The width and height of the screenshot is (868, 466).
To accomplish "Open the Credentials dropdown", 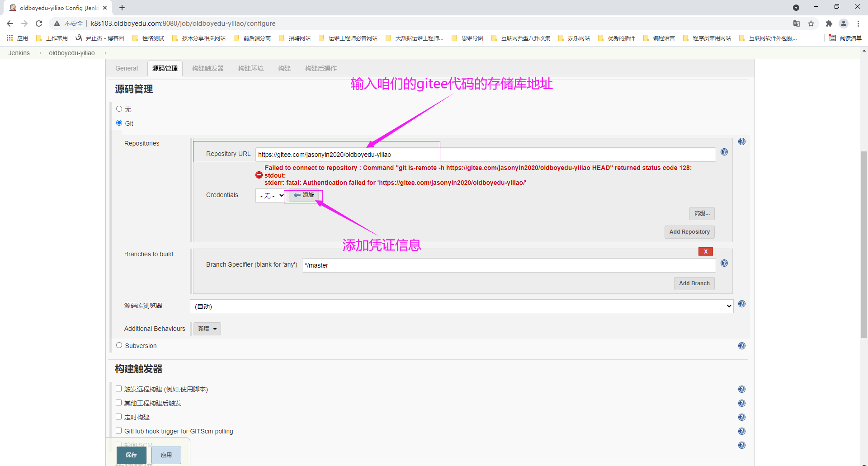I will click(270, 195).
